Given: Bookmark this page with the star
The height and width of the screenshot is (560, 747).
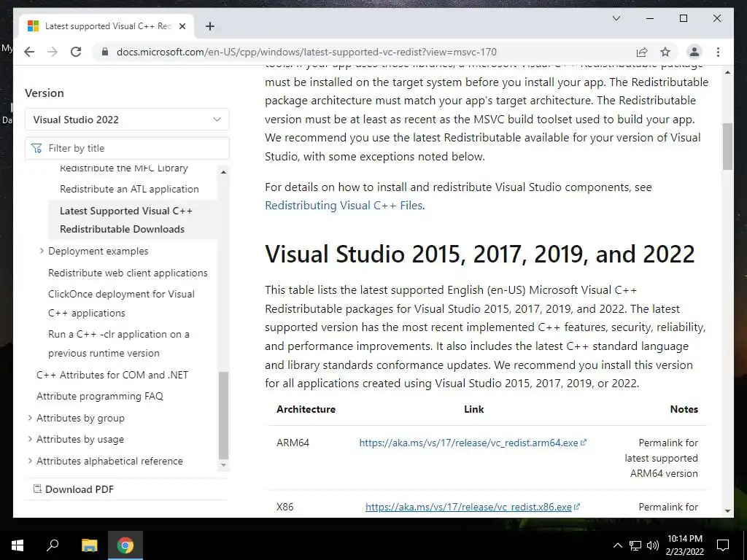Looking at the screenshot, I should point(665,52).
